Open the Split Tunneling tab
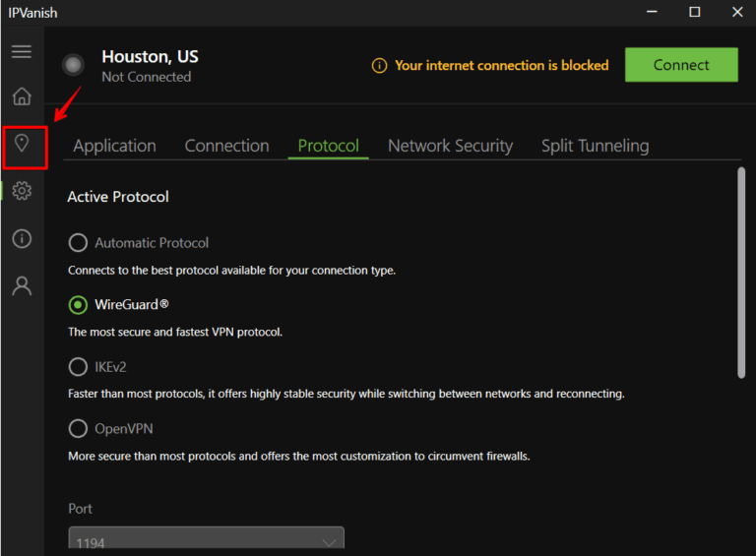Image resolution: width=756 pixels, height=556 pixels. (595, 146)
